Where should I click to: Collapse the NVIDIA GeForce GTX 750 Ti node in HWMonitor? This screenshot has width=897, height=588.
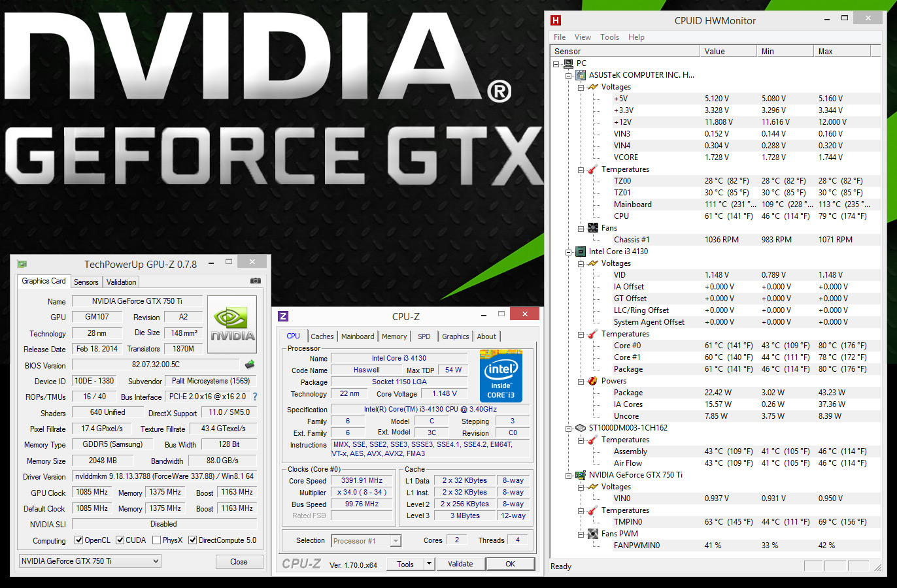coord(568,475)
